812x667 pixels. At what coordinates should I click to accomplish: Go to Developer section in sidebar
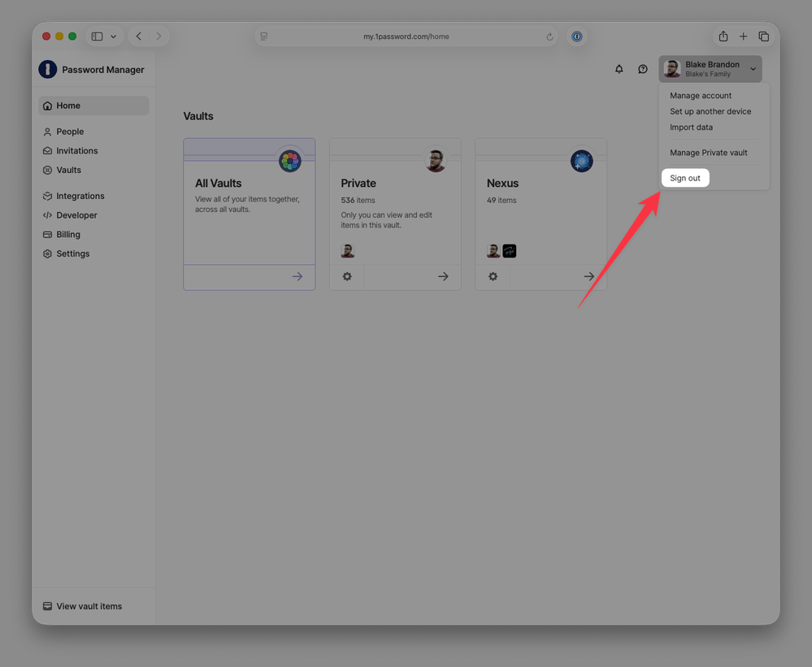click(x=76, y=215)
